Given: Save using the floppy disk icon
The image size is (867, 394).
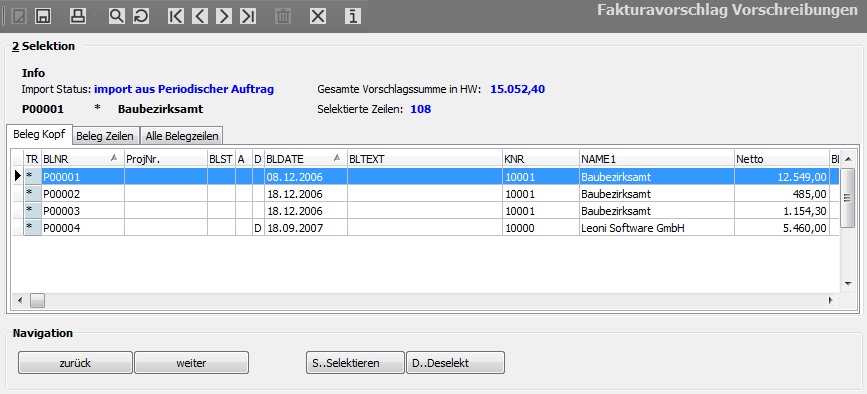Looking at the screenshot, I should [43, 16].
